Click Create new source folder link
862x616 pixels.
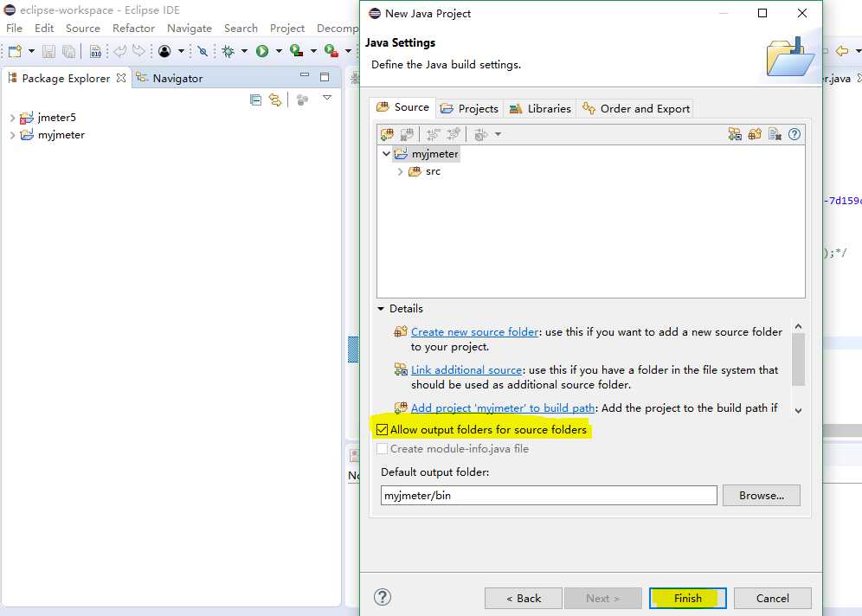(x=474, y=332)
